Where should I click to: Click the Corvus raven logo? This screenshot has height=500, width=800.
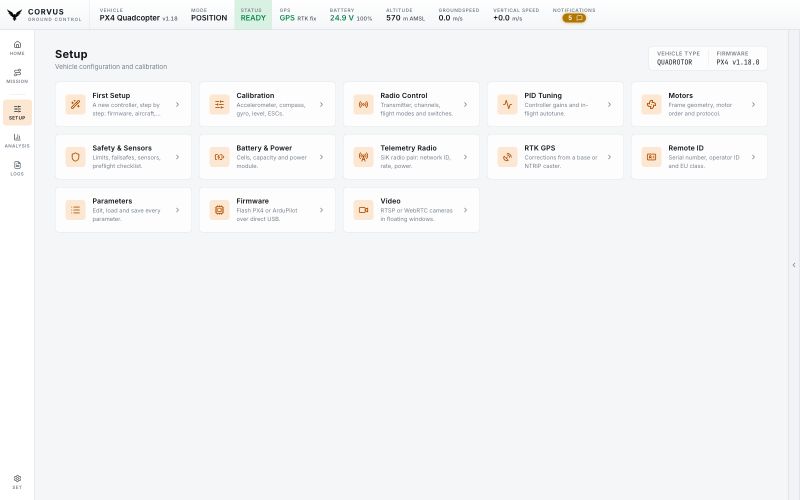[x=14, y=15]
